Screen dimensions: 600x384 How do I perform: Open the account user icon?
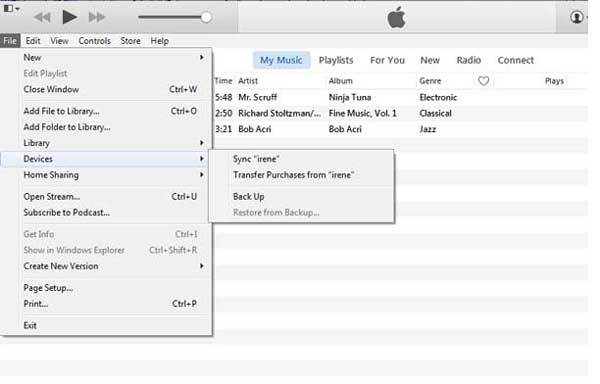577,17
